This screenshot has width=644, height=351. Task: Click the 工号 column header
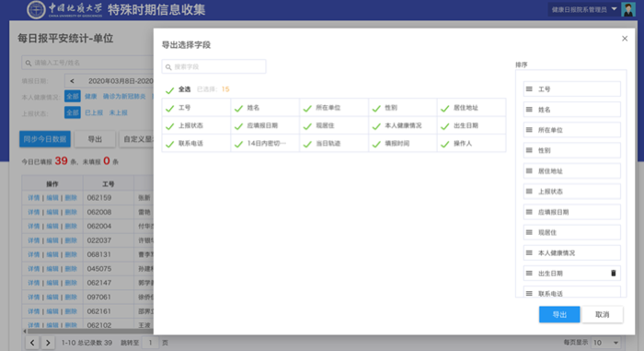[x=109, y=184]
